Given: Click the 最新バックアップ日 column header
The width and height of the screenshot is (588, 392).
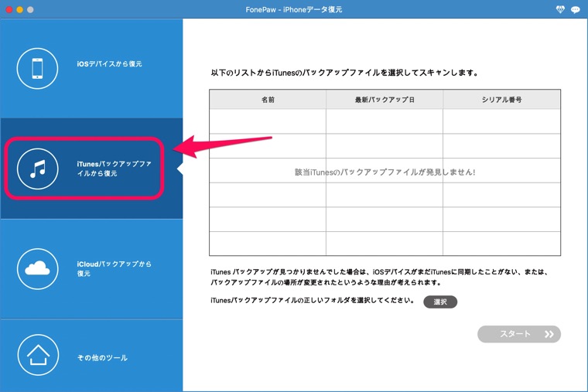Looking at the screenshot, I should [385, 99].
